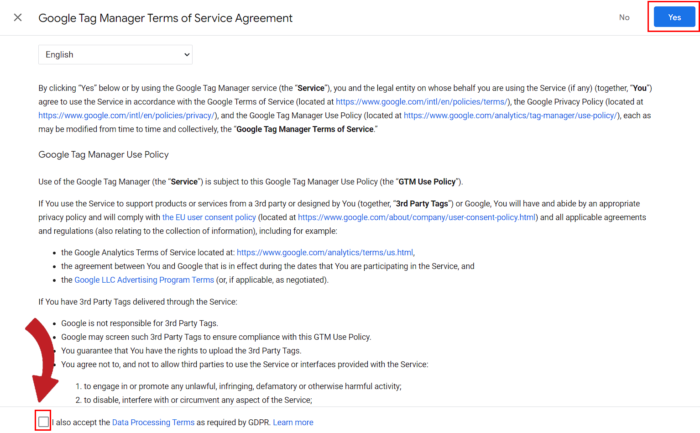
Task: Decline the agreement with the No button
Action: (x=624, y=17)
